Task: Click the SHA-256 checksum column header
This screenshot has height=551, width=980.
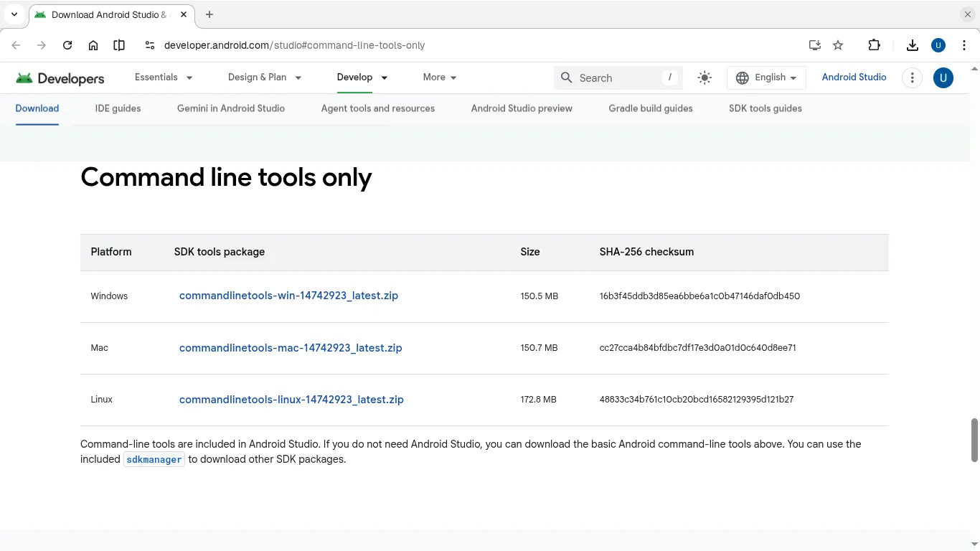Action: [646, 252]
